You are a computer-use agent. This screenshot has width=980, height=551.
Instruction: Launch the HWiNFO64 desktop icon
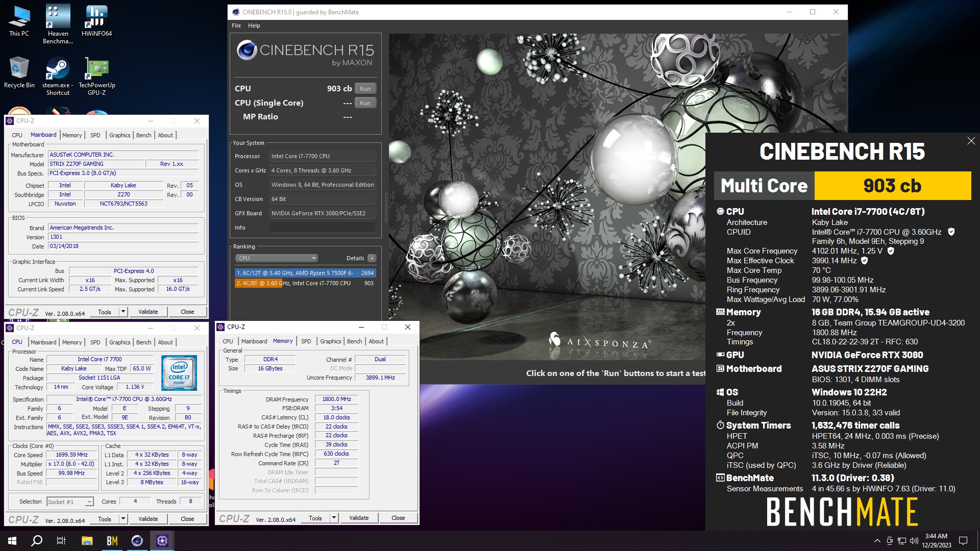point(96,20)
